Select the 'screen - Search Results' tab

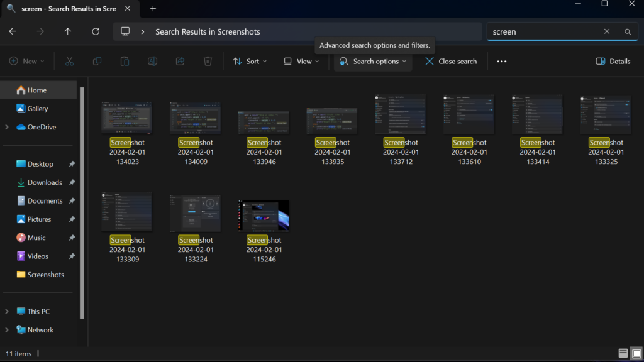click(x=69, y=9)
